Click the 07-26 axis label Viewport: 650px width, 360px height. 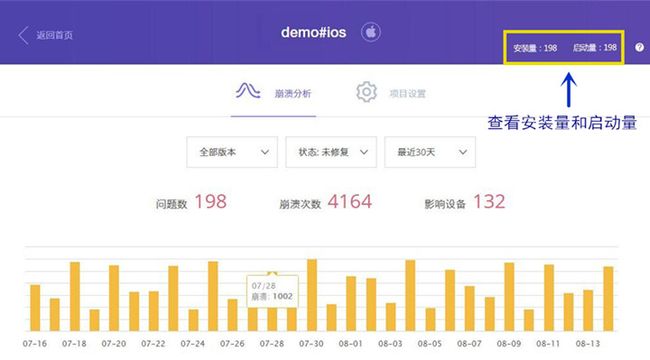pyautogui.click(x=232, y=344)
